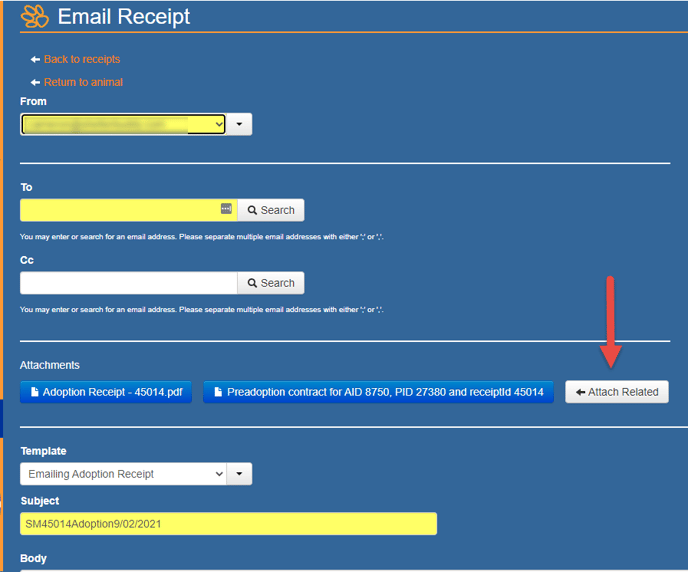Click the magnifier icon on the Cc Search button

(x=253, y=283)
